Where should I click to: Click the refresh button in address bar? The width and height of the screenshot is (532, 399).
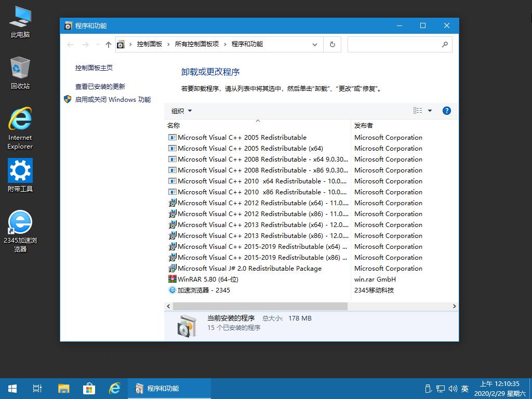[332, 45]
